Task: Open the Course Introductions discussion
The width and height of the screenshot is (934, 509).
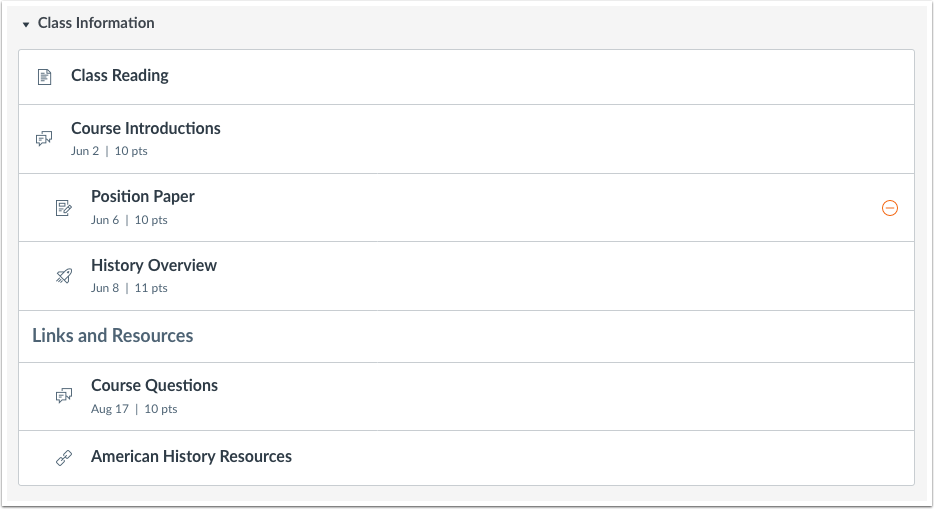Action: [145, 128]
